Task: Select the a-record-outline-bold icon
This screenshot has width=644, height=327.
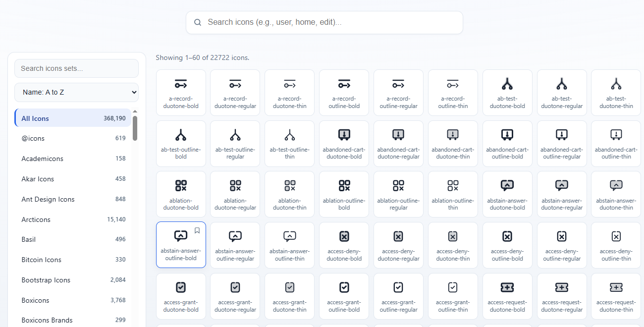Action: [344, 93]
